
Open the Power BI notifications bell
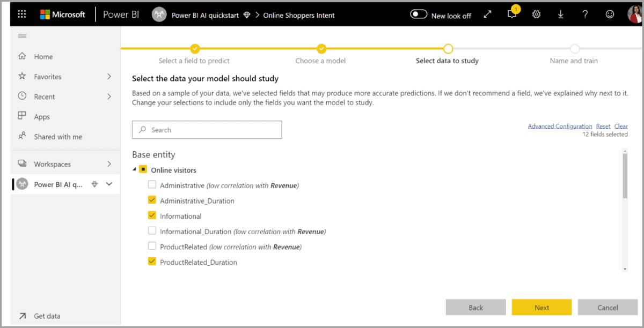pyautogui.click(x=511, y=14)
